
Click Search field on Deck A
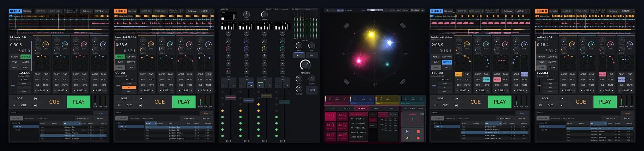coord(52,113)
